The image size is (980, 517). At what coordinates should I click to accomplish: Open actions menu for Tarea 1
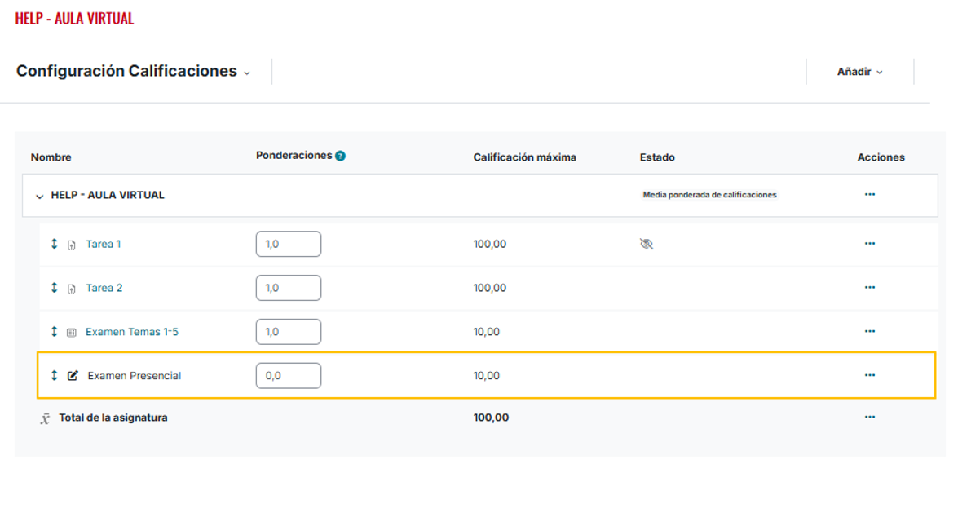pyautogui.click(x=870, y=244)
